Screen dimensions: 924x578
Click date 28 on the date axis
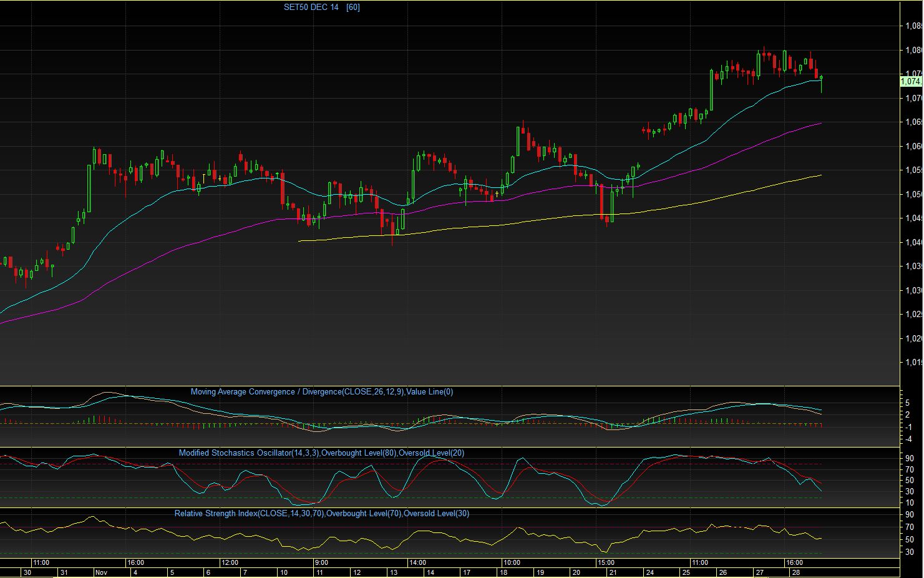click(x=796, y=573)
